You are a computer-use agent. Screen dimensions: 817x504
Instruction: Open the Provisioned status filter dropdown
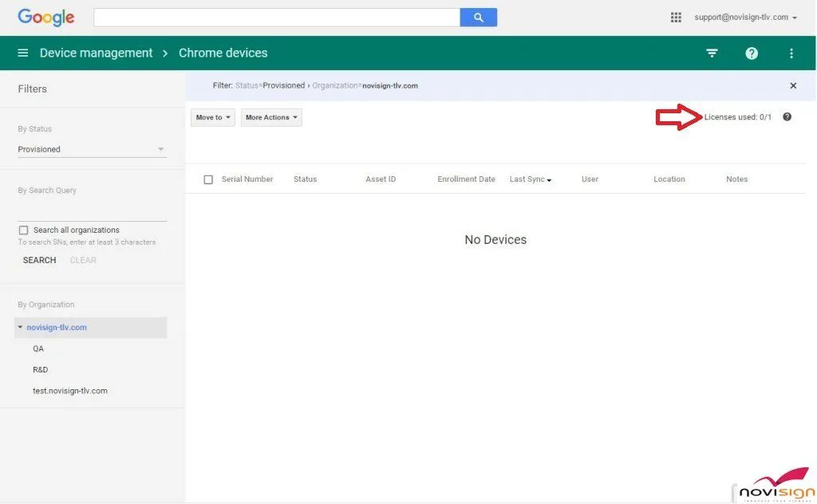91,149
